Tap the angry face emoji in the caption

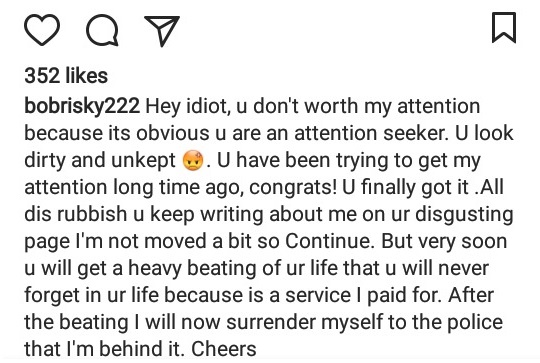[x=193, y=160]
